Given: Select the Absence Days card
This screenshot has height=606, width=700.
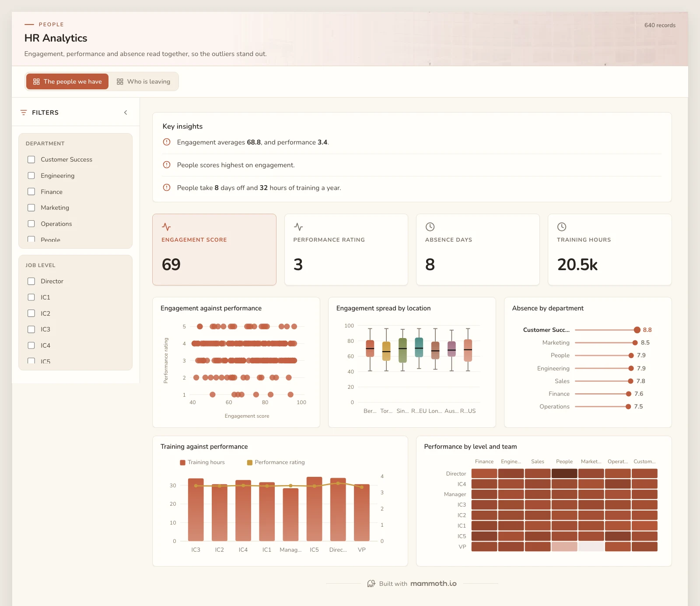Looking at the screenshot, I should (x=478, y=250).
